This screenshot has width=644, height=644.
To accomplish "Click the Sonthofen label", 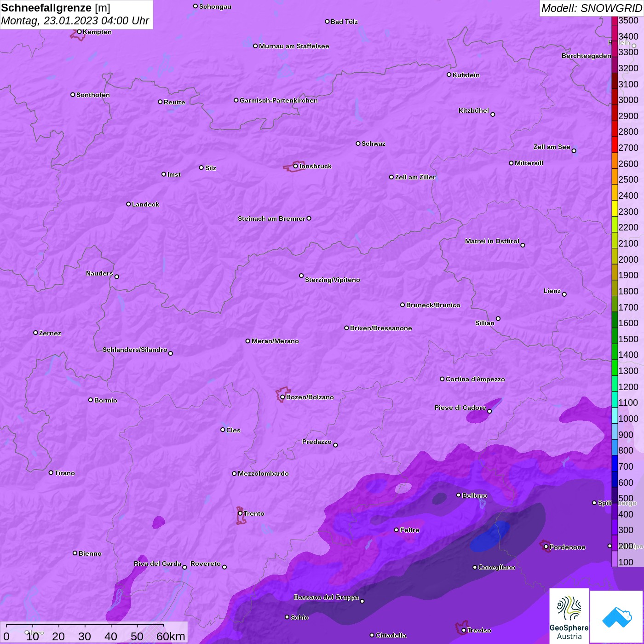I will point(93,95).
